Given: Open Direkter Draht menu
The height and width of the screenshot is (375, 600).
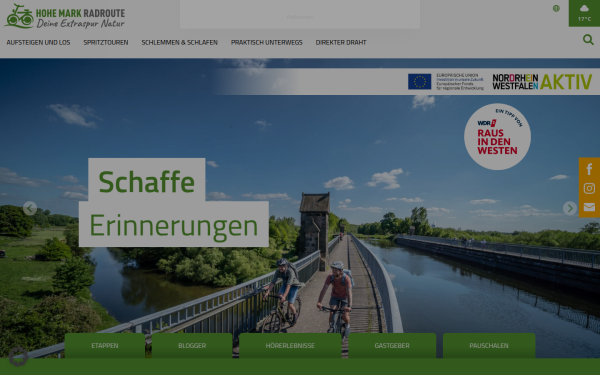Looking at the screenshot, I should point(341,42).
